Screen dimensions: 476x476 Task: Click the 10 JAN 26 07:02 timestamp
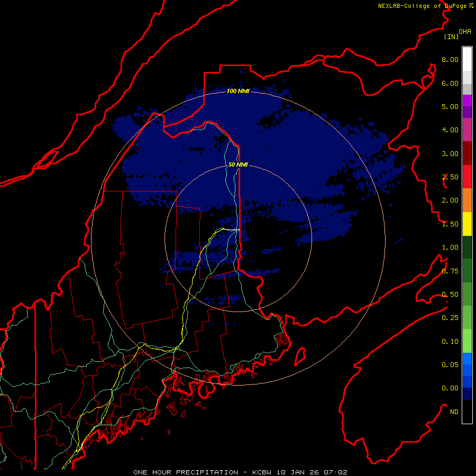[x=312, y=472]
